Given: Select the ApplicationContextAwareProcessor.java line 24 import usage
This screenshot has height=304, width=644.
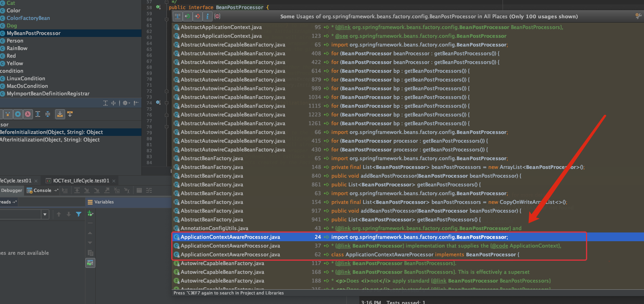Looking at the screenshot, I should tap(408, 237).
